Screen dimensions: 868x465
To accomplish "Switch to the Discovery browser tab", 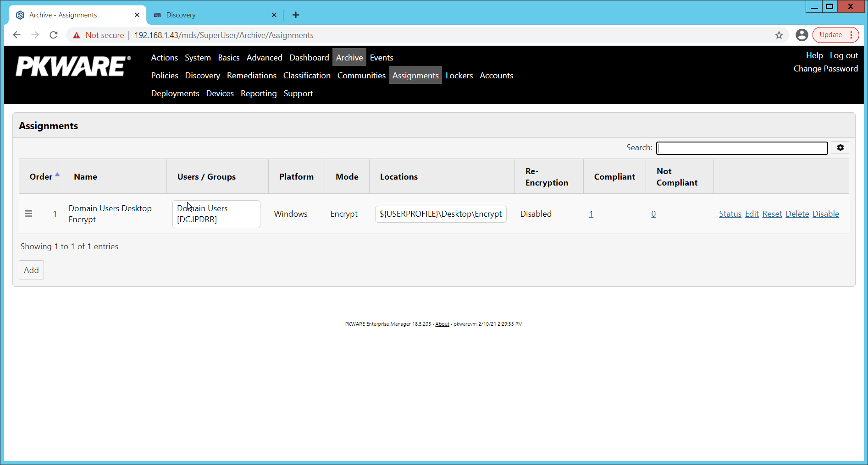I will click(211, 15).
